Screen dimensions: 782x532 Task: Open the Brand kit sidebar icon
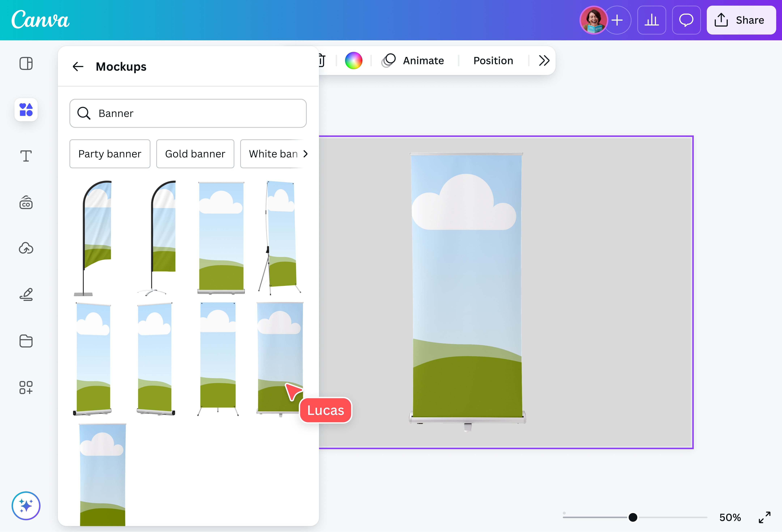(26, 202)
